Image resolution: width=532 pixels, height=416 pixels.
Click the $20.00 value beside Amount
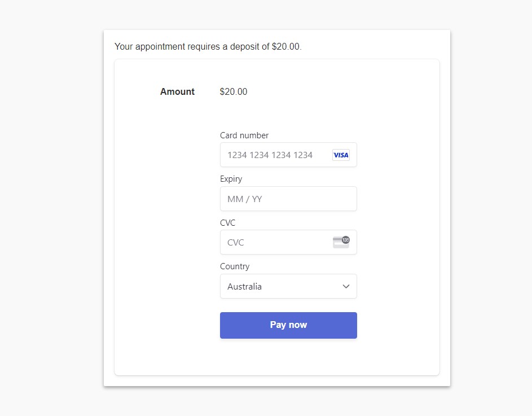(234, 92)
